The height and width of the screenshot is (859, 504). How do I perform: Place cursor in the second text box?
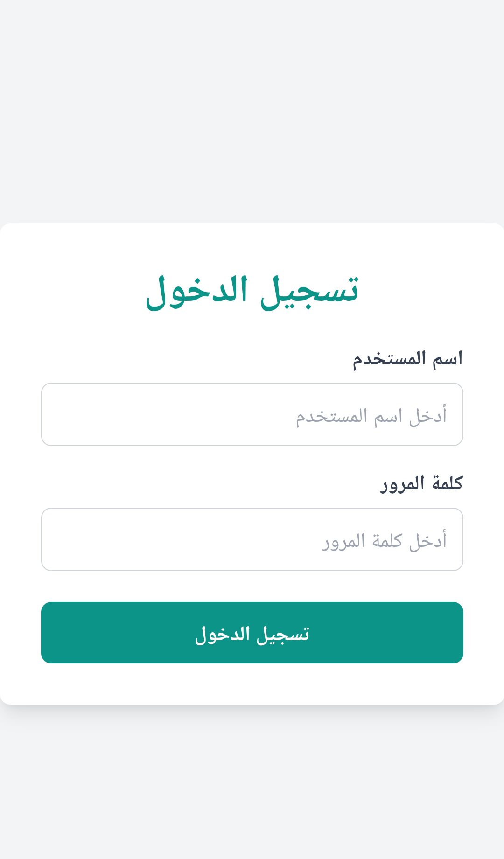click(x=252, y=539)
